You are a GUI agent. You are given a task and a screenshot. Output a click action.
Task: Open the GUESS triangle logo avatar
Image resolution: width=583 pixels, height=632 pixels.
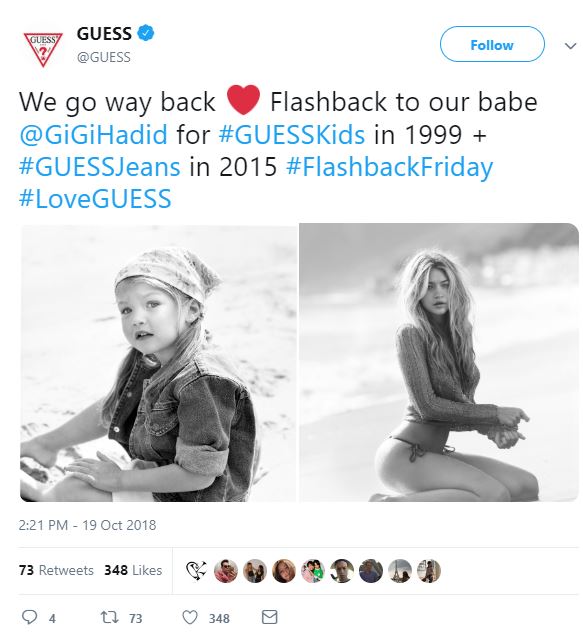tap(43, 49)
